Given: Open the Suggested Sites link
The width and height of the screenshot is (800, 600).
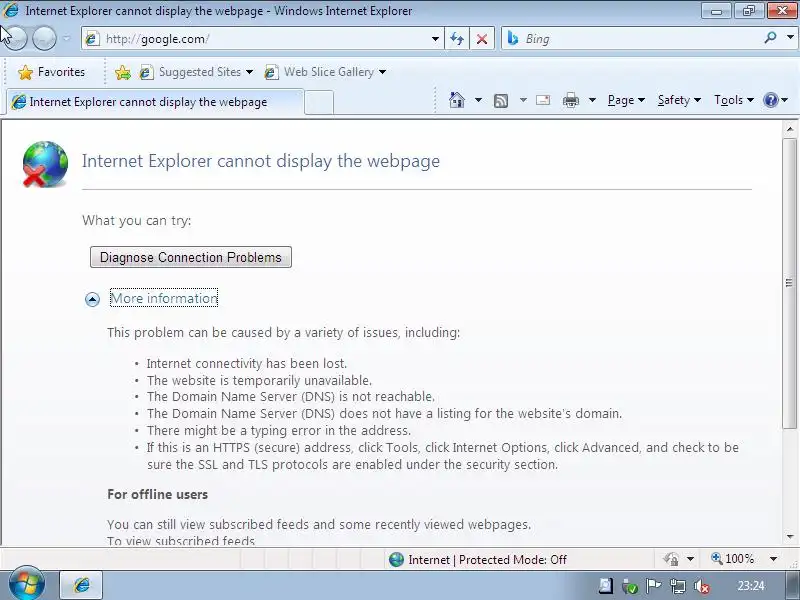Looking at the screenshot, I should (x=196, y=72).
